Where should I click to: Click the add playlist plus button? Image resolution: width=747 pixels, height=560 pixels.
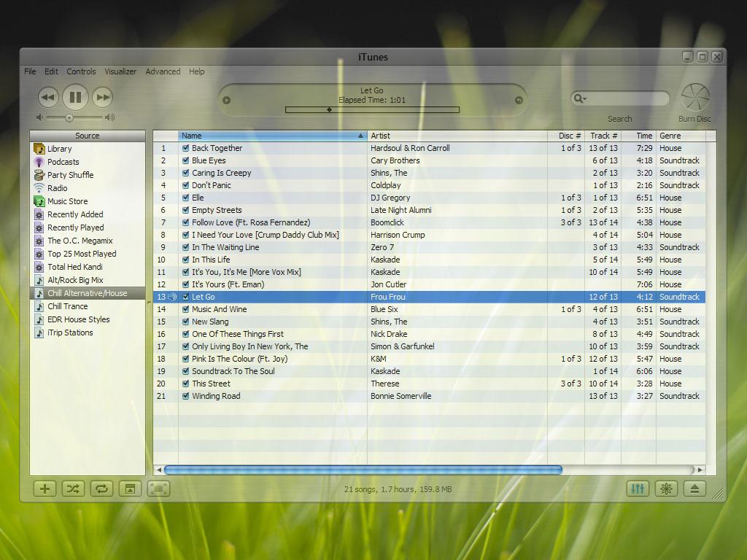pos(44,489)
